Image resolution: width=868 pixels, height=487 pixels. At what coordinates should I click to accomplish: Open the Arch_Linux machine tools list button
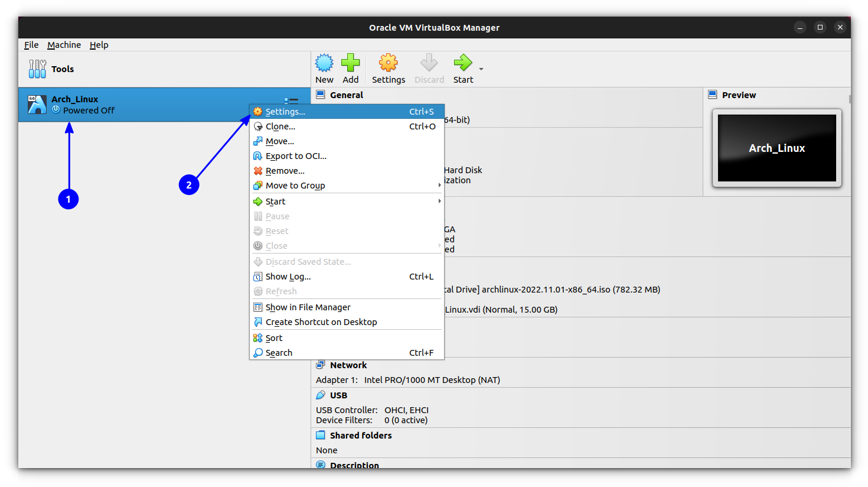pyautogui.click(x=291, y=101)
